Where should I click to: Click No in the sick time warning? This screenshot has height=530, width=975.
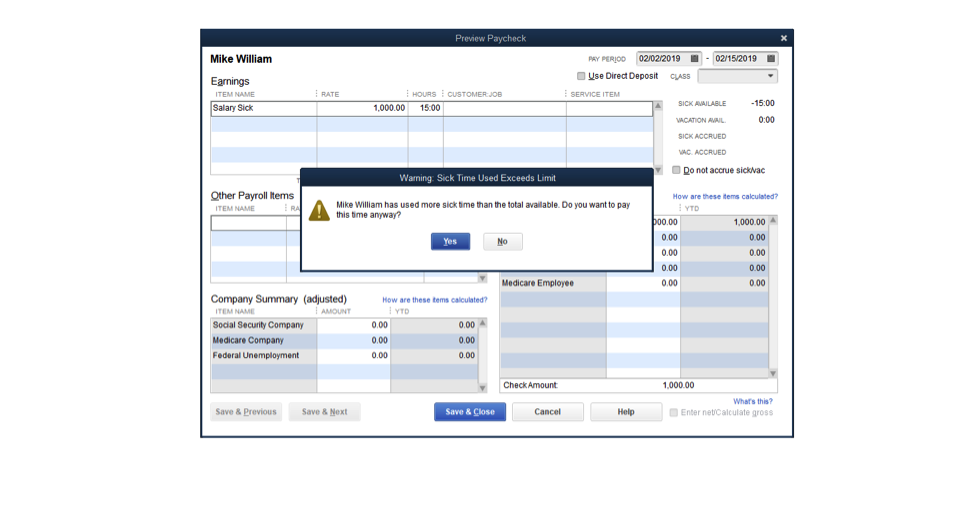click(502, 241)
